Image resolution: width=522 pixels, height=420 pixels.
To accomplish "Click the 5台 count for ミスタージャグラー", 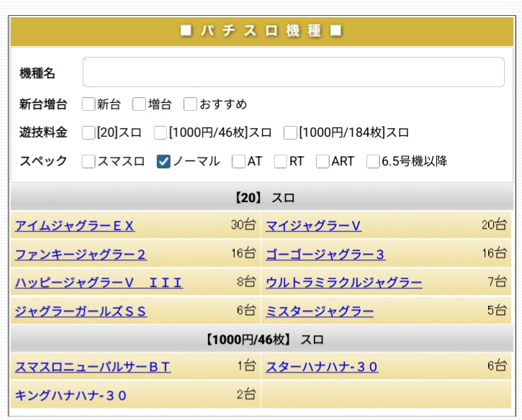I will (498, 311).
